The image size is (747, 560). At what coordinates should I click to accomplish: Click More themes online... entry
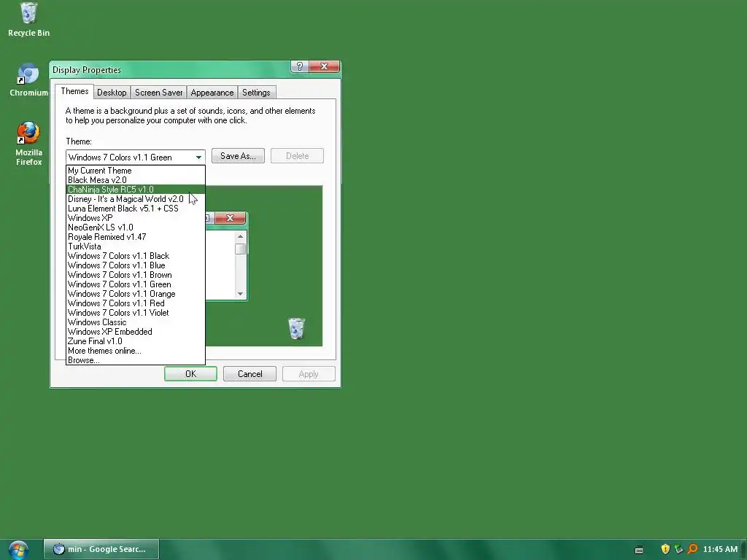[136, 351]
